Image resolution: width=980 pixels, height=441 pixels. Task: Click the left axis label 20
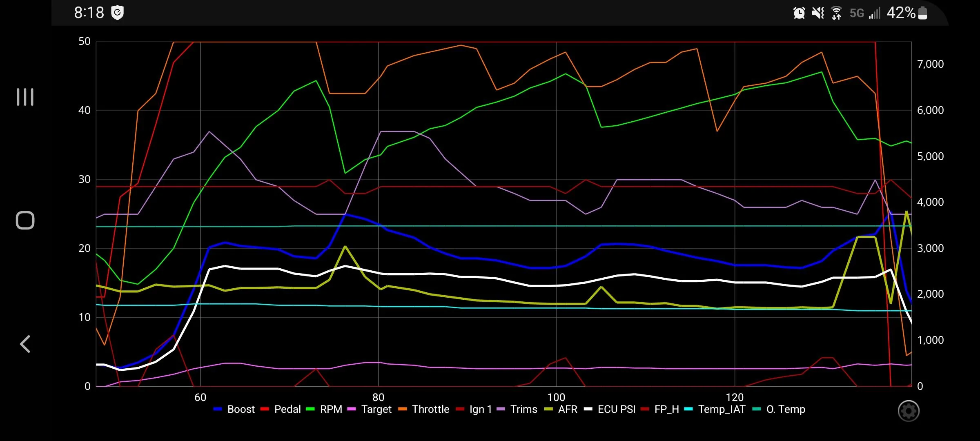pyautogui.click(x=85, y=248)
